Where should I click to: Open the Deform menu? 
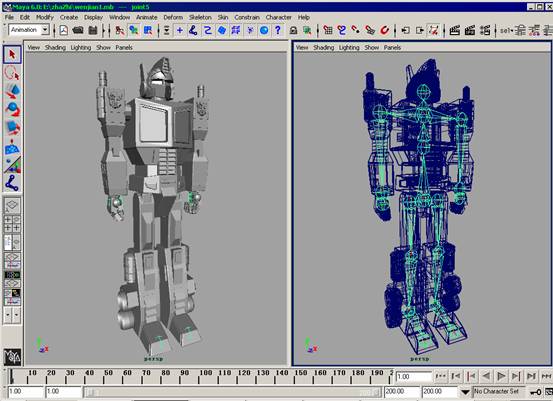point(173,17)
